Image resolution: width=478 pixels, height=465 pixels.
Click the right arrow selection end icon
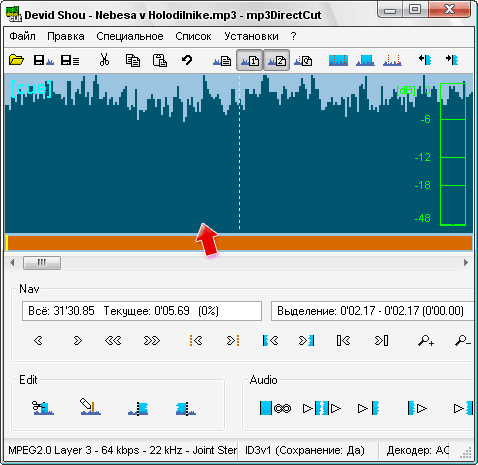tap(452, 60)
